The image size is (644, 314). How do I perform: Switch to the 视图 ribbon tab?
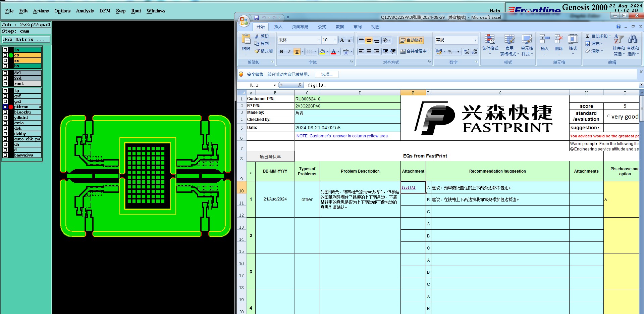pyautogui.click(x=375, y=27)
